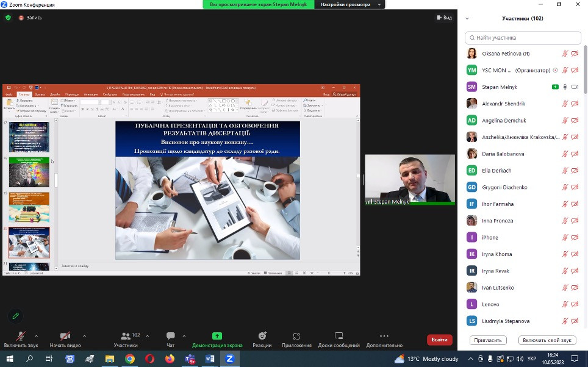Open the Приложения apps icon
Viewport: 588px width, 367px height.
tap(296, 336)
